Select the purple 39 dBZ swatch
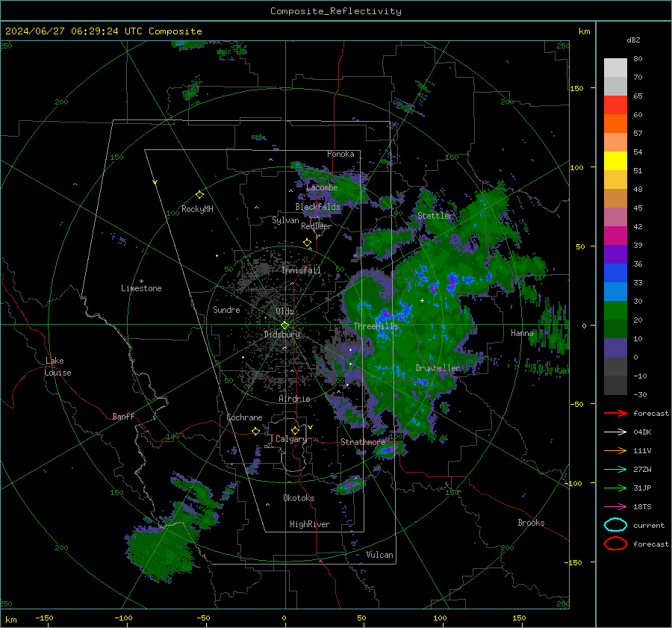The width and height of the screenshot is (672, 628). pos(615,254)
